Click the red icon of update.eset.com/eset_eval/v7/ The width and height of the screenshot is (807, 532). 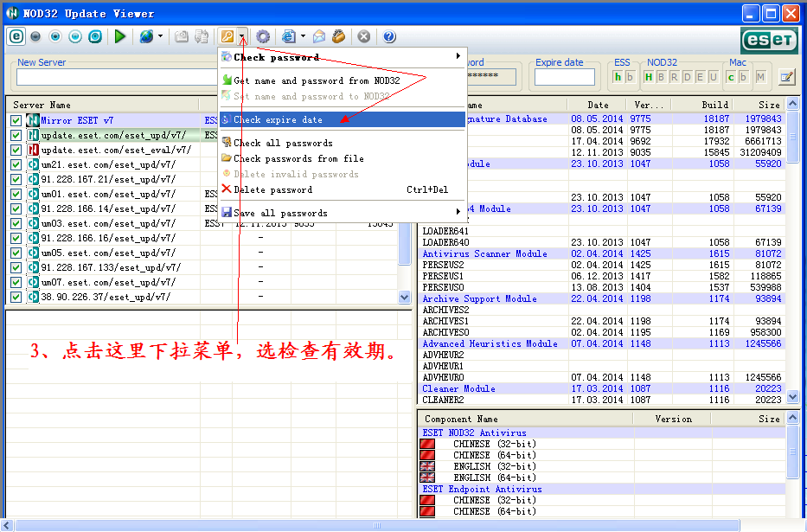33,150
